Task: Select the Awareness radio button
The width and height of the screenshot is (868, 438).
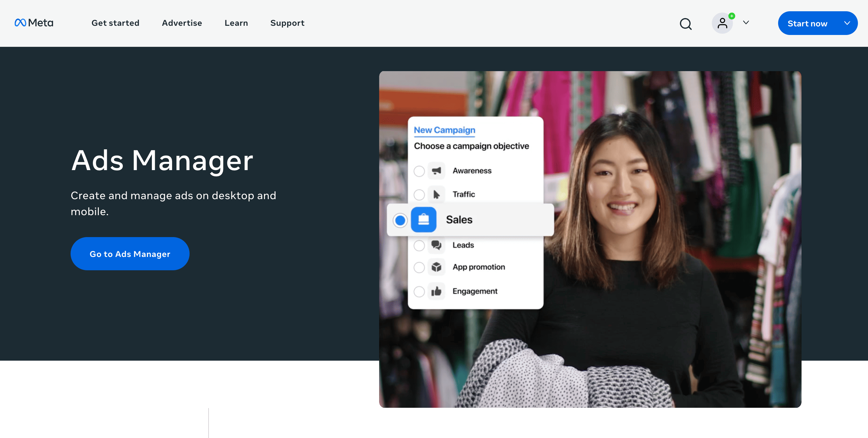Action: point(419,171)
